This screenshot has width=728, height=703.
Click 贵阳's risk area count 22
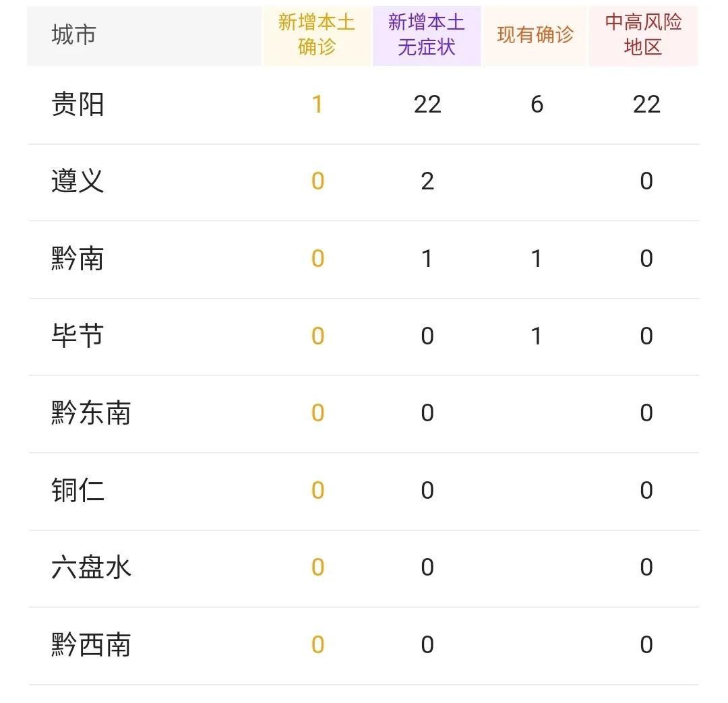click(x=646, y=104)
